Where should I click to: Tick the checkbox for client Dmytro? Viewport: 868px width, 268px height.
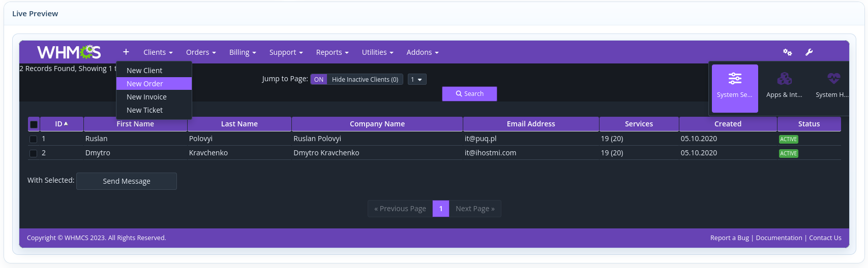tap(34, 153)
